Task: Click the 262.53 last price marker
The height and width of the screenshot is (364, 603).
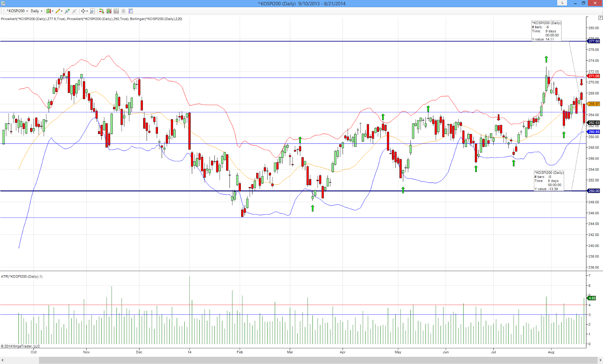Action: pyautogui.click(x=594, y=123)
